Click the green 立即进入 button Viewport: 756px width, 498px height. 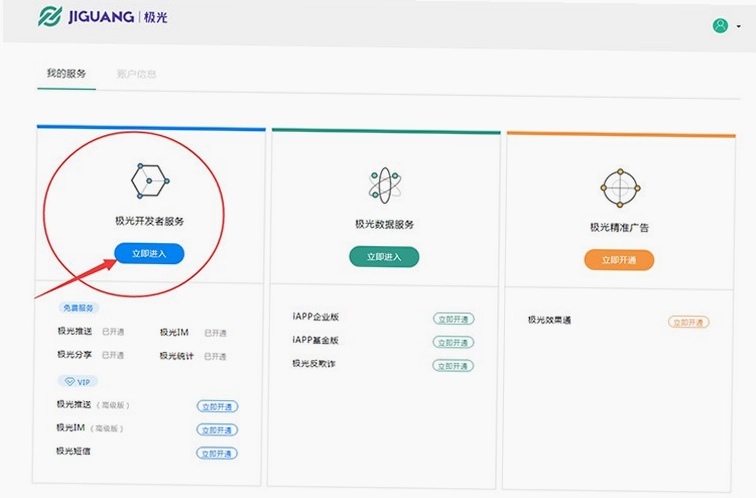tap(384, 256)
